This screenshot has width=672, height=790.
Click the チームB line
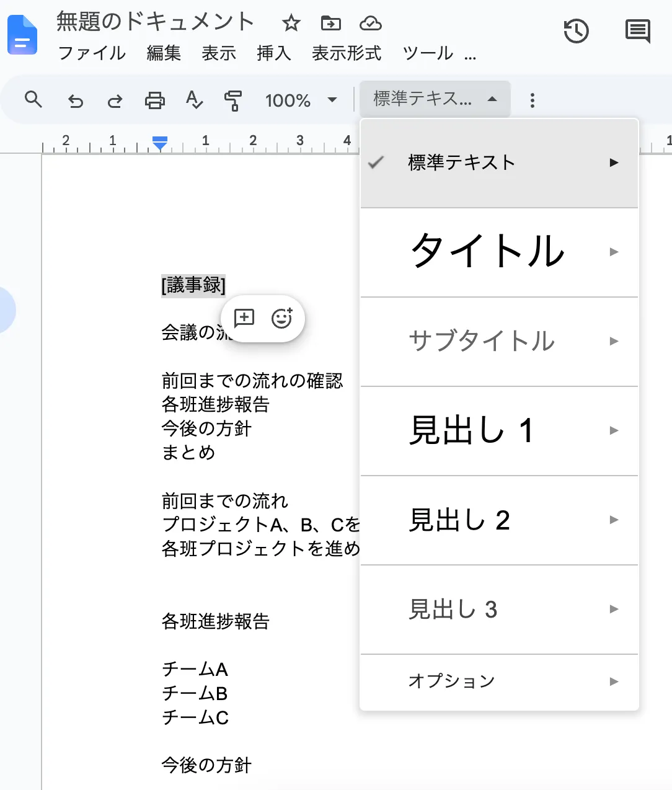pyautogui.click(x=195, y=693)
